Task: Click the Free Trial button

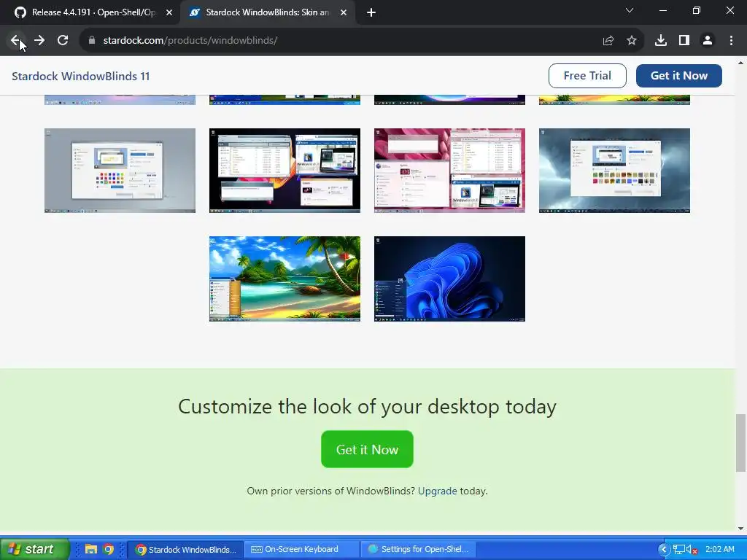Action: [x=587, y=76]
